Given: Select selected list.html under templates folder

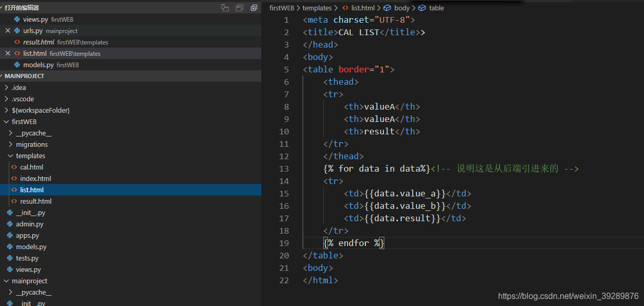Looking at the screenshot, I should coord(130,190).
